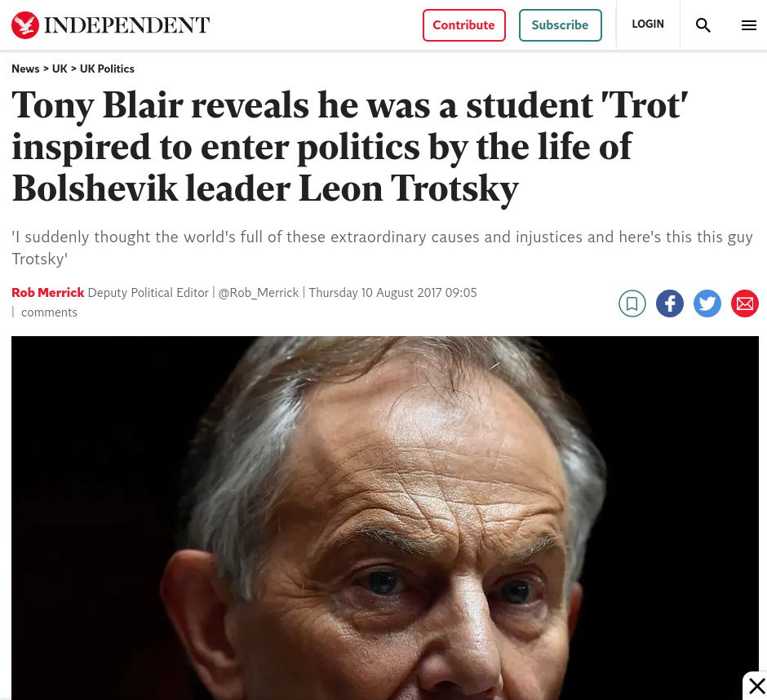Image resolution: width=767 pixels, height=700 pixels.
Task: Click the Independent eagle logo icon
Action: 25,25
